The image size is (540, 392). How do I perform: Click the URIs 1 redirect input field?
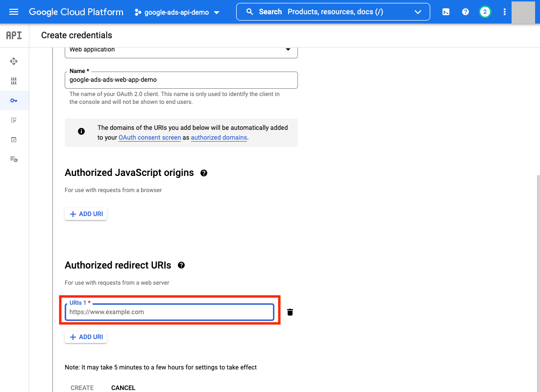point(170,312)
